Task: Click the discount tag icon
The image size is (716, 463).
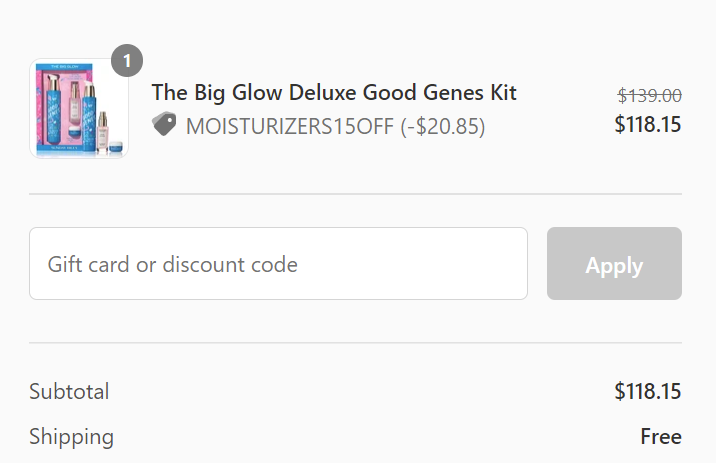Action: point(164,124)
